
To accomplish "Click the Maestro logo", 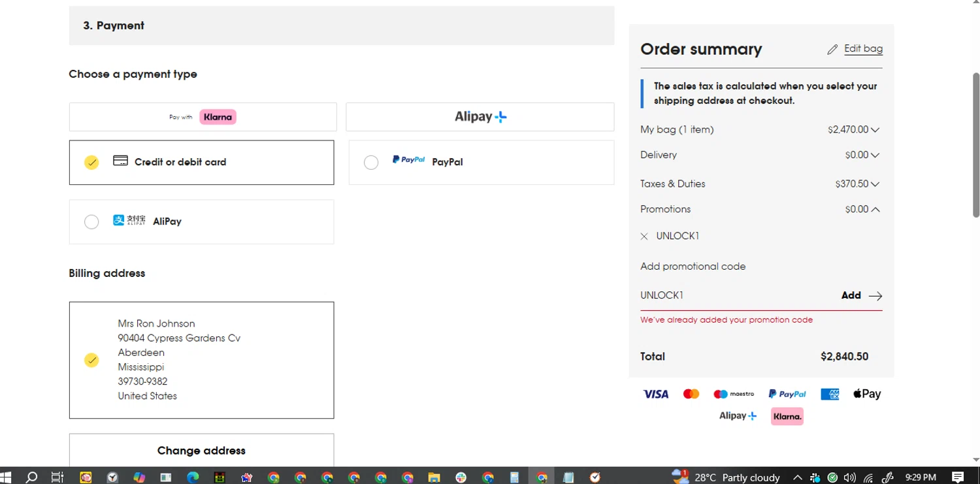I will coord(734,394).
